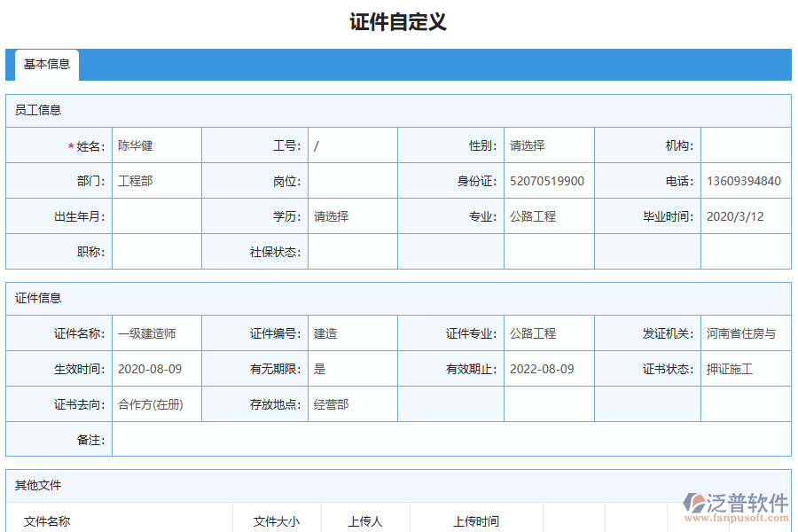This screenshot has width=798, height=532.
Task: Select the 部门 field showing 工程部
Action: [x=156, y=180]
